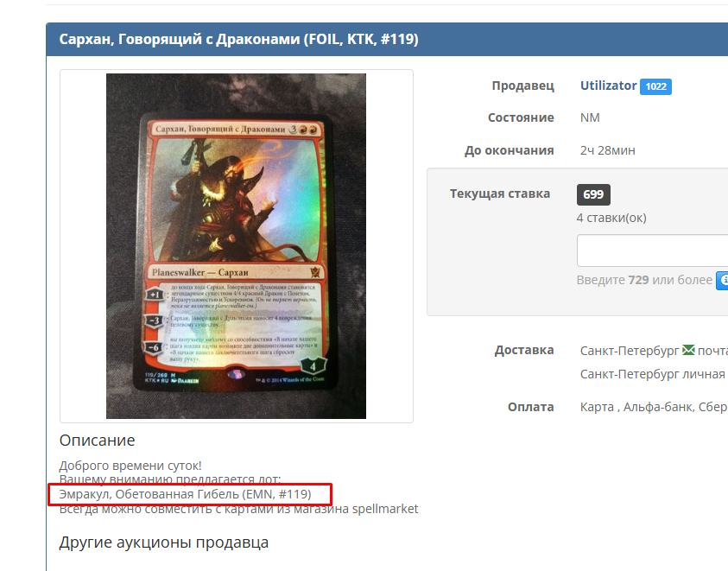Click the highlighted 'Эмракул, Обетованная Гибель' description line

[x=186, y=494]
